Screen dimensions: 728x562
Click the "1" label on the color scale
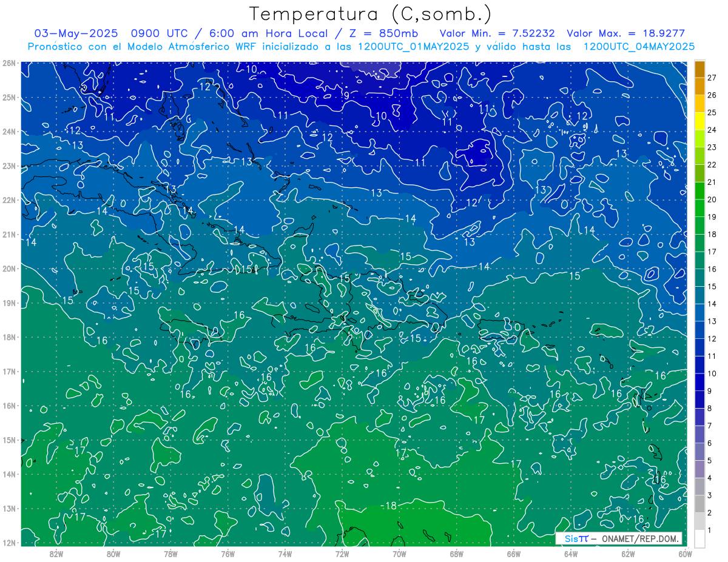[710, 530]
